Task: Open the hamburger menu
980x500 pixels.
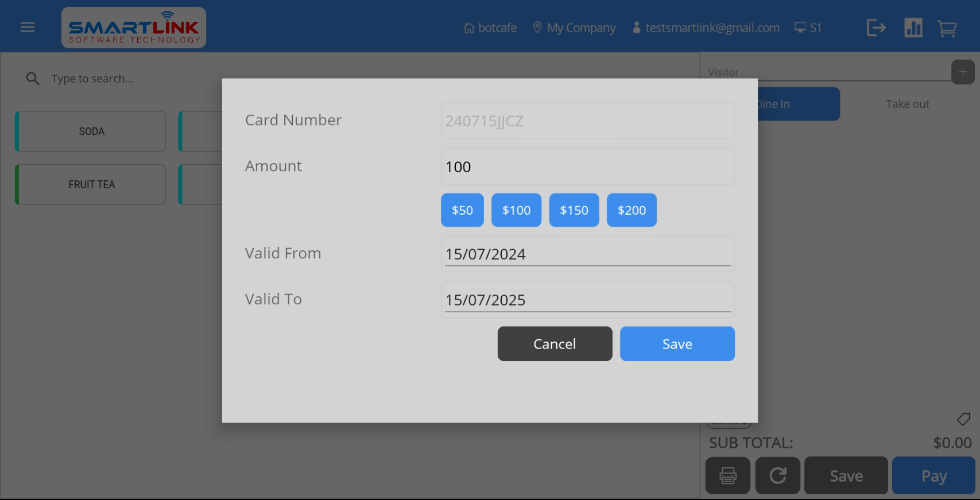Action: coord(28,28)
